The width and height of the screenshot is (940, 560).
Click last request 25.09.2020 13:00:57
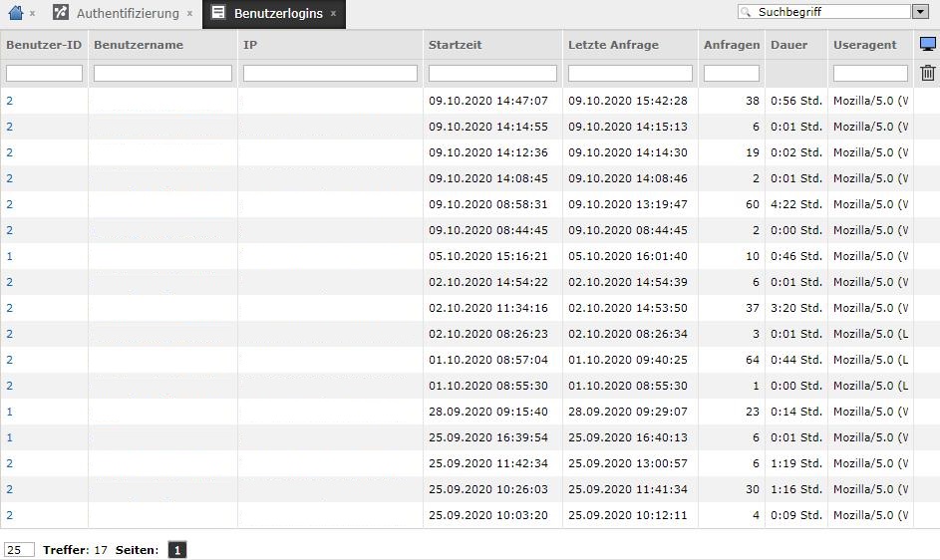pyautogui.click(x=628, y=463)
